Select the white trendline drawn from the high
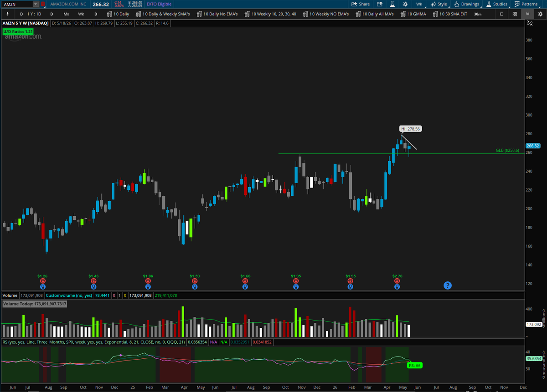 (409, 143)
